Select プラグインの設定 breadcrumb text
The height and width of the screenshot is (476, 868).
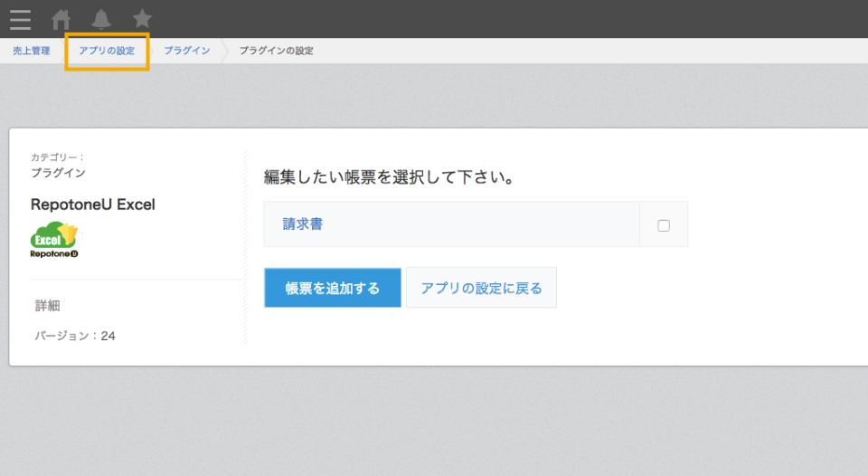[277, 51]
